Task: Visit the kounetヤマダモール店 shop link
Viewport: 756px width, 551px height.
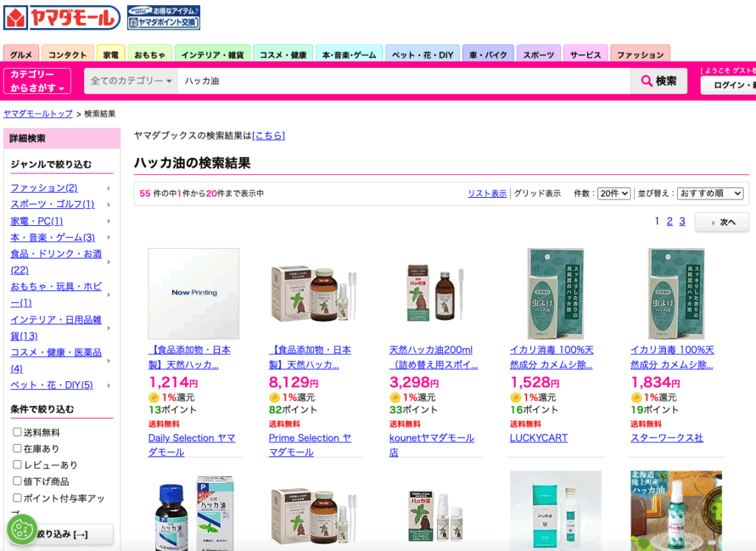Action: [x=432, y=445]
